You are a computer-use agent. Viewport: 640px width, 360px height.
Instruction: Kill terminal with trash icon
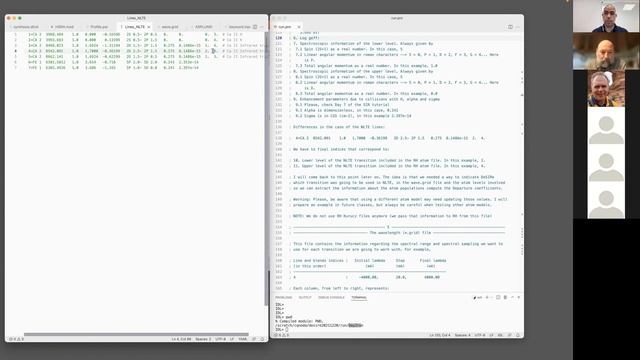click(x=505, y=298)
